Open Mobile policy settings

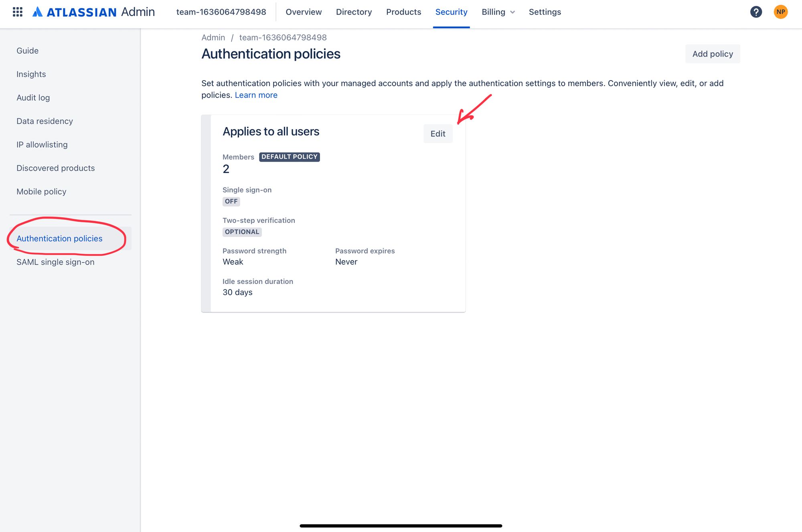coord(41,192)
